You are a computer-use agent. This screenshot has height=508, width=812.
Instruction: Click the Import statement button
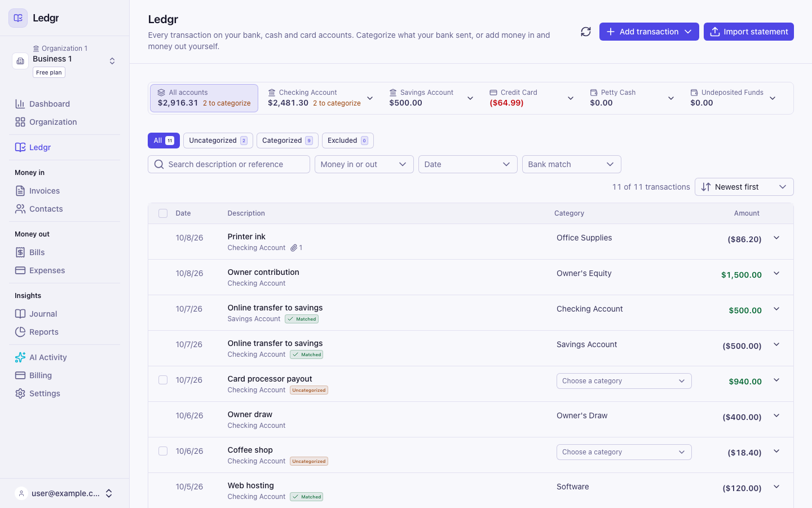[748, 32]
